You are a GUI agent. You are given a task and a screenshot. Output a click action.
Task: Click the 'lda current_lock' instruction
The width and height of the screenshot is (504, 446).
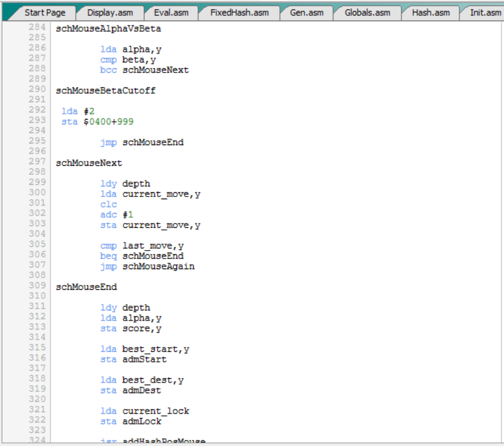(145, 411)
